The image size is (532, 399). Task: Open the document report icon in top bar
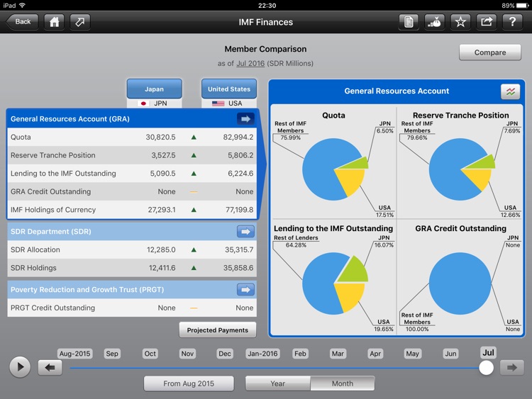(409, 22)
